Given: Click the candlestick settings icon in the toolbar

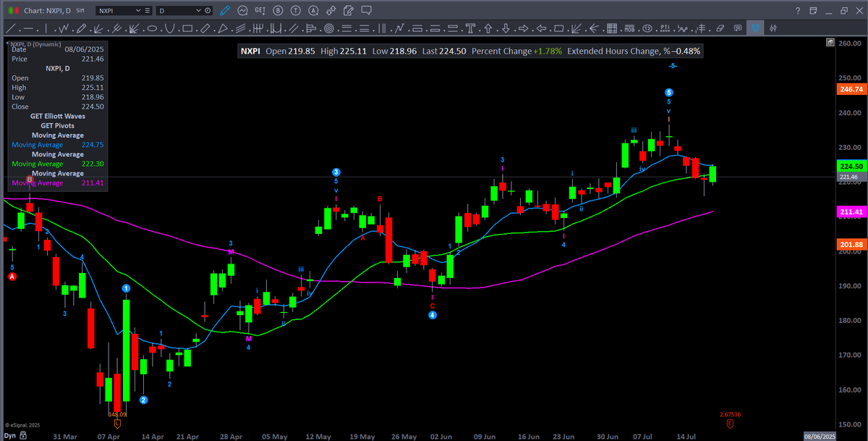Looking at the screenshot, I should click(773, 28).
